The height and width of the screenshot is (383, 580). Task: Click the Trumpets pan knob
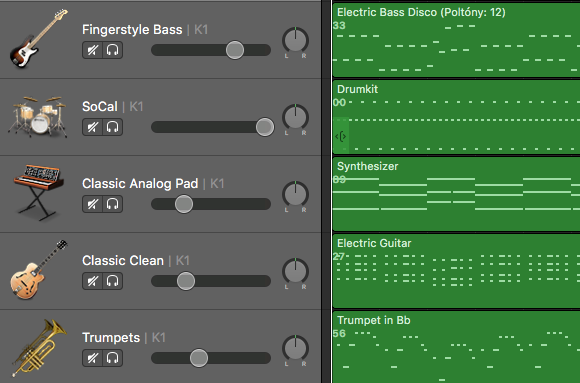pyautogui.click(x=296, y=348)
